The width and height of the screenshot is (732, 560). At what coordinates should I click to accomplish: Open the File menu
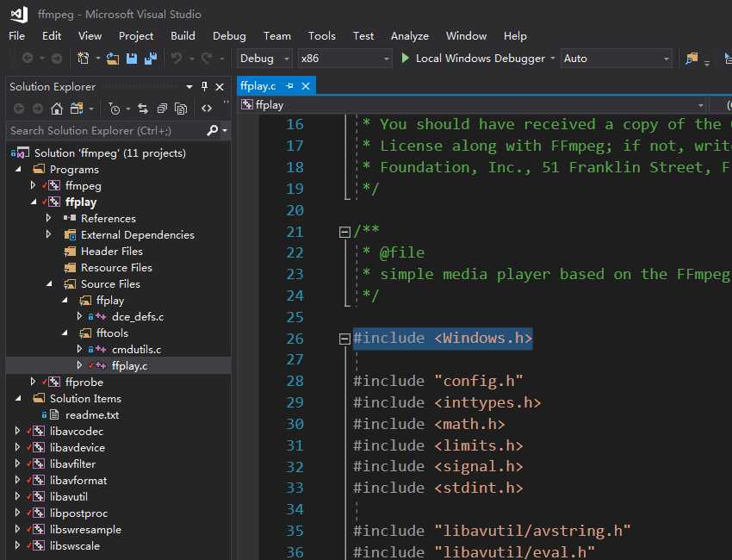[17, 36]
